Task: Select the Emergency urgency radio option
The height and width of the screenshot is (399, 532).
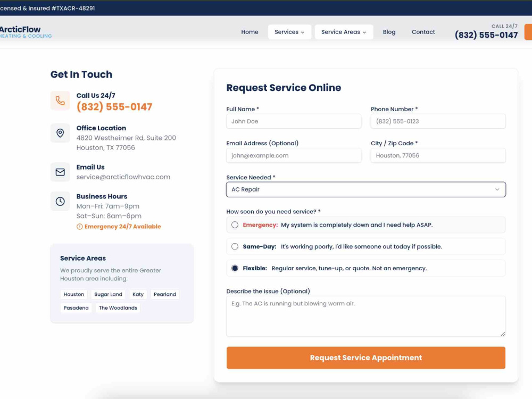Action: 235,225
